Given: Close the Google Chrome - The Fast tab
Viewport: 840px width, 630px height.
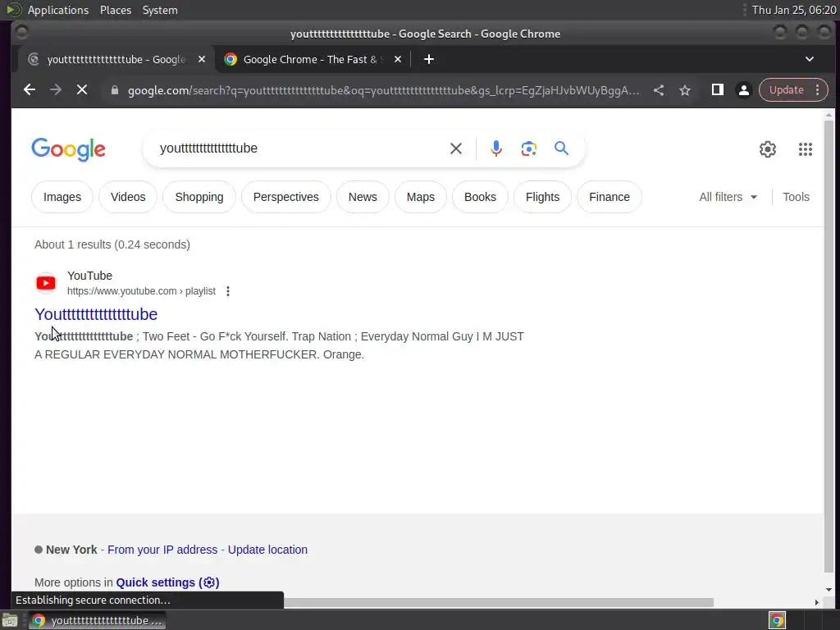Looking at the screenshot, I should click(x=398, y=59).
